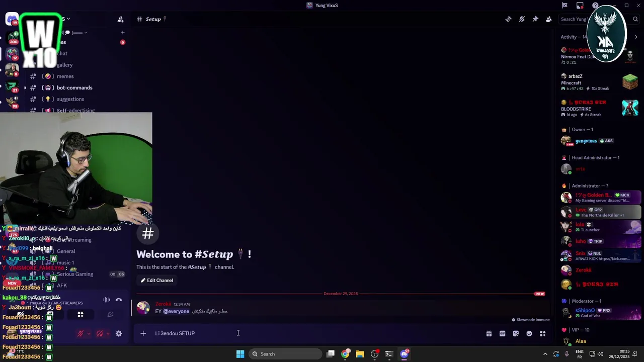Open File Explorer from the taskbar
This screenshot has height=362, width=644.
360,354
